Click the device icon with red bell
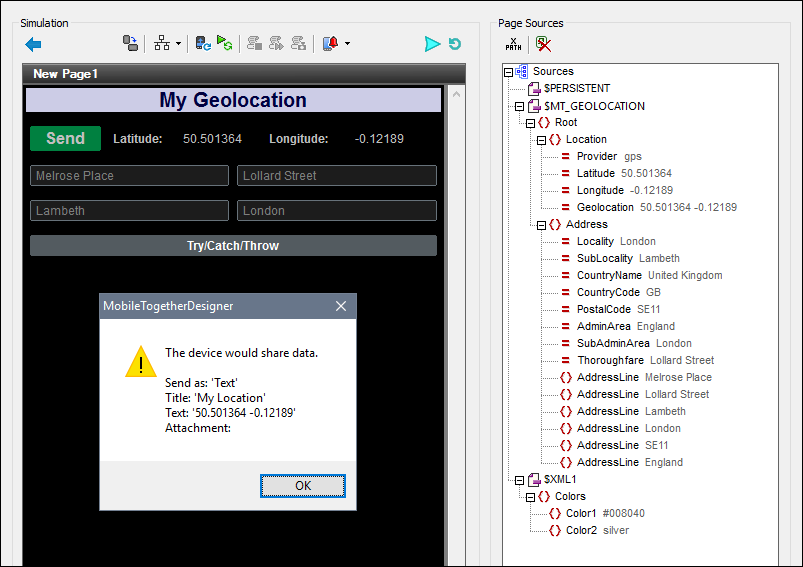 (331, 44)
